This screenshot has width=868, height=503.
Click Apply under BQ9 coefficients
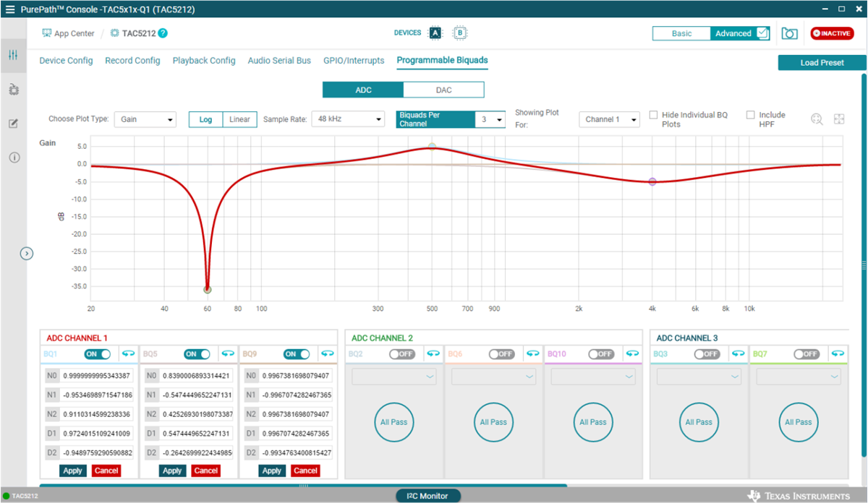click(272, 470)
